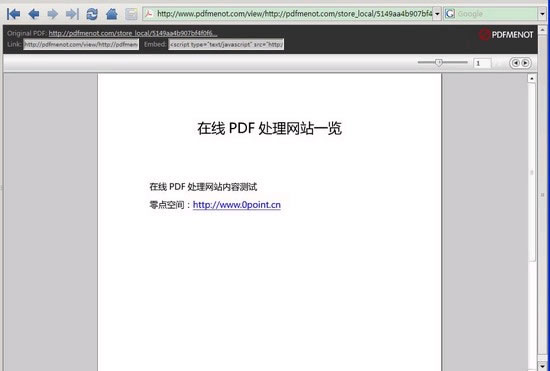Click the PDFMENOT logo
The width and height of the screenshot is (550, 371).
(x=506, y=34)
